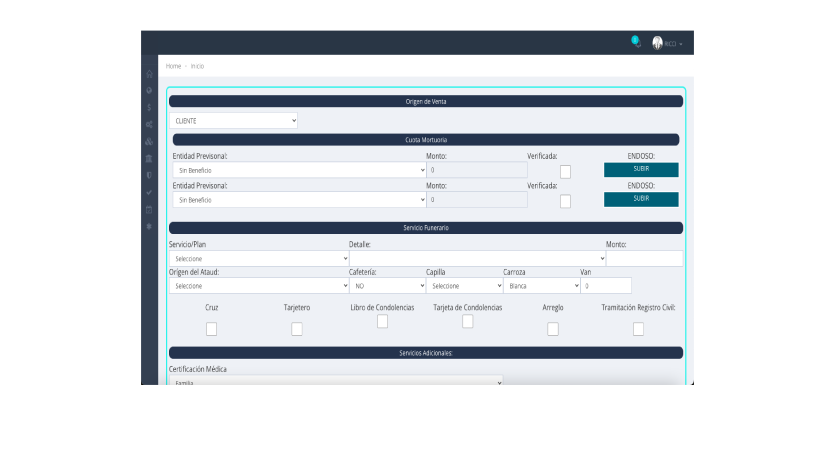Click the shield icon in the sidebar

click(149, 175)
